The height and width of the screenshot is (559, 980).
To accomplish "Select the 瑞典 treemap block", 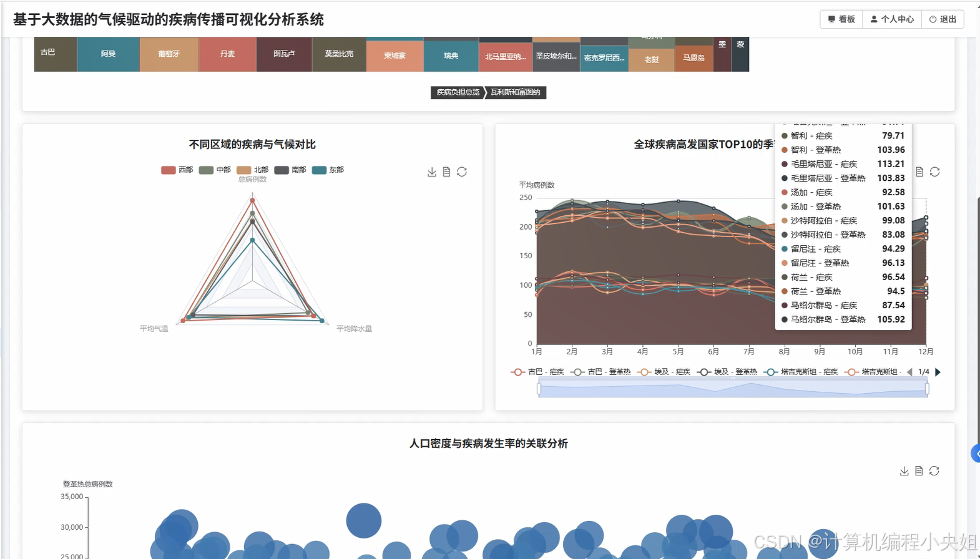I will 451,56.
